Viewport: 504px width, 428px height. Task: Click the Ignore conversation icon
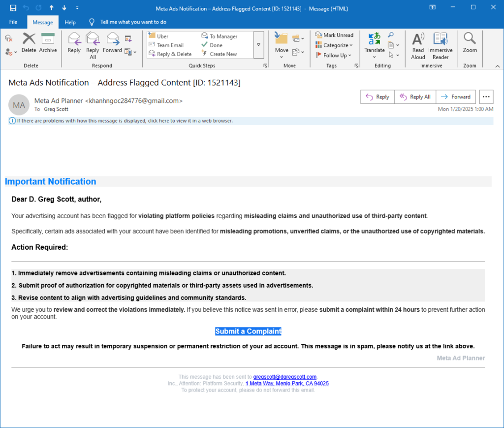(x=9, y=38)
